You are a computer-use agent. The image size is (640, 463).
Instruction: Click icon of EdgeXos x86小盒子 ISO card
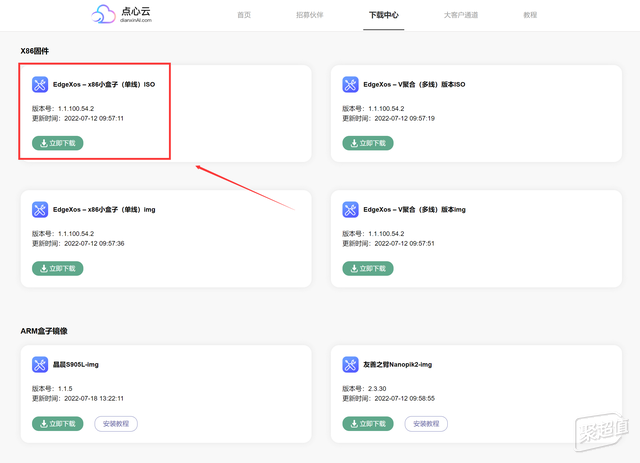pyautogui.click(x=40, y=85)
